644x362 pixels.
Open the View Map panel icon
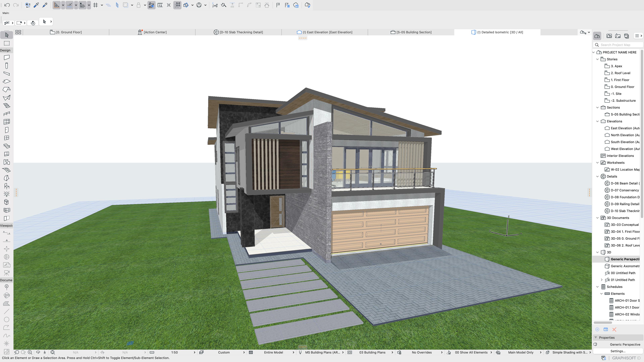[609, 36]
